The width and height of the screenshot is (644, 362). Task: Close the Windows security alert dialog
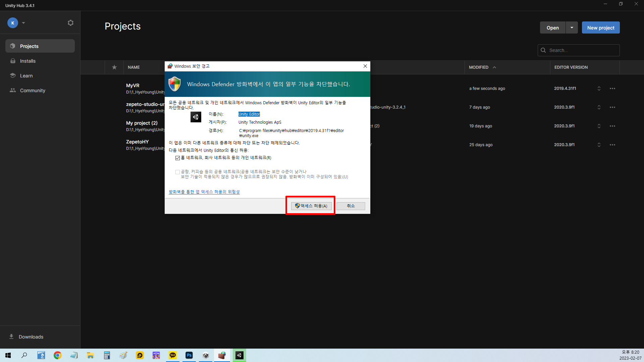(x=365, y=66)
